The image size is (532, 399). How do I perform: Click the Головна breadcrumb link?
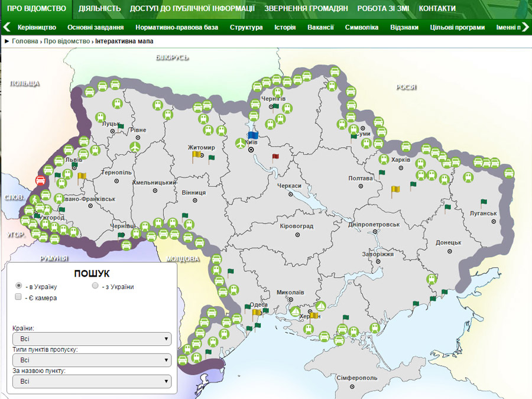(x=25, y=41)
